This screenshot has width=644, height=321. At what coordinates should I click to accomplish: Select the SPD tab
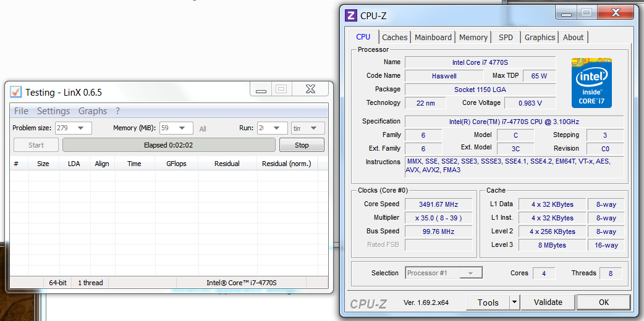[506, 37]
